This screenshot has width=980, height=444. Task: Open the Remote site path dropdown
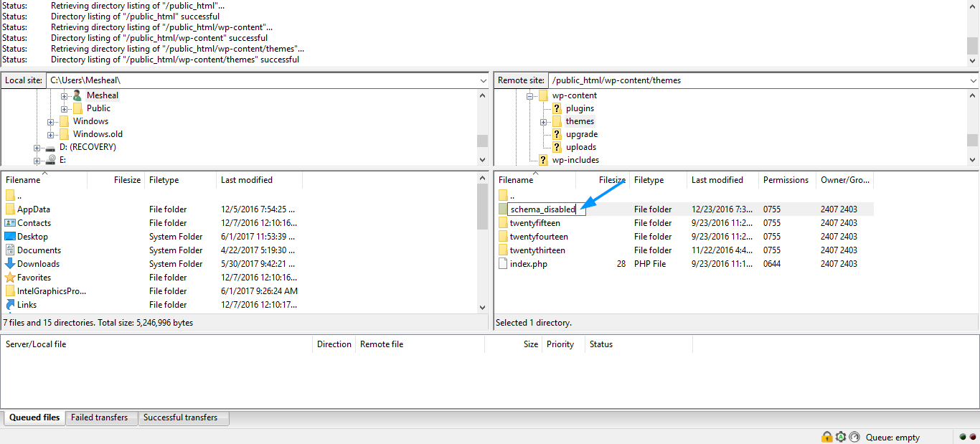click(972, 80)
